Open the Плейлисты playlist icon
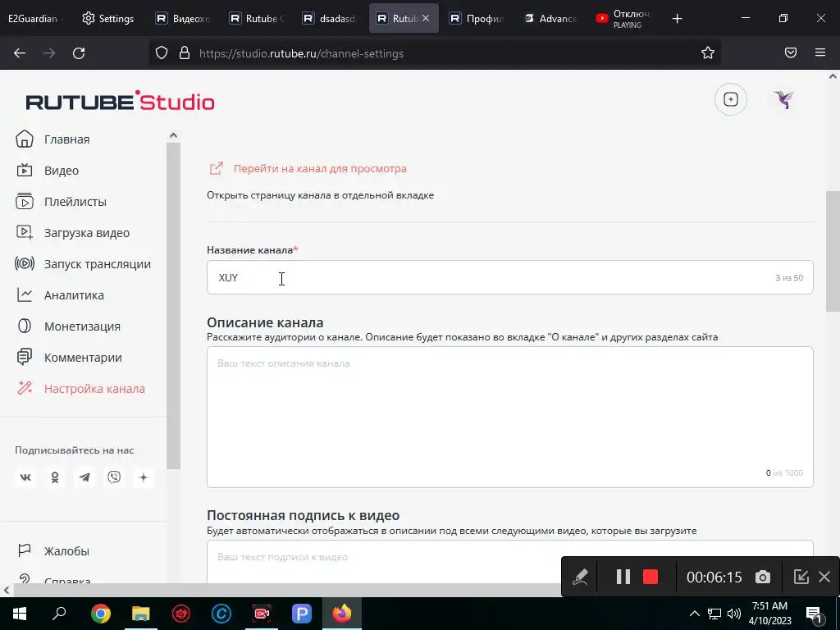Viewport: 840px width, 630px height. tap(24, 202)
